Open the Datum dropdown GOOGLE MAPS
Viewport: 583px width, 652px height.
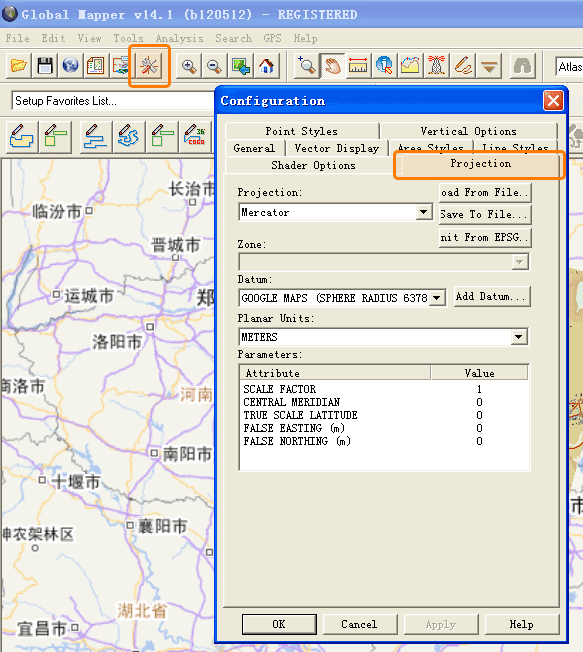click(342, 298)
